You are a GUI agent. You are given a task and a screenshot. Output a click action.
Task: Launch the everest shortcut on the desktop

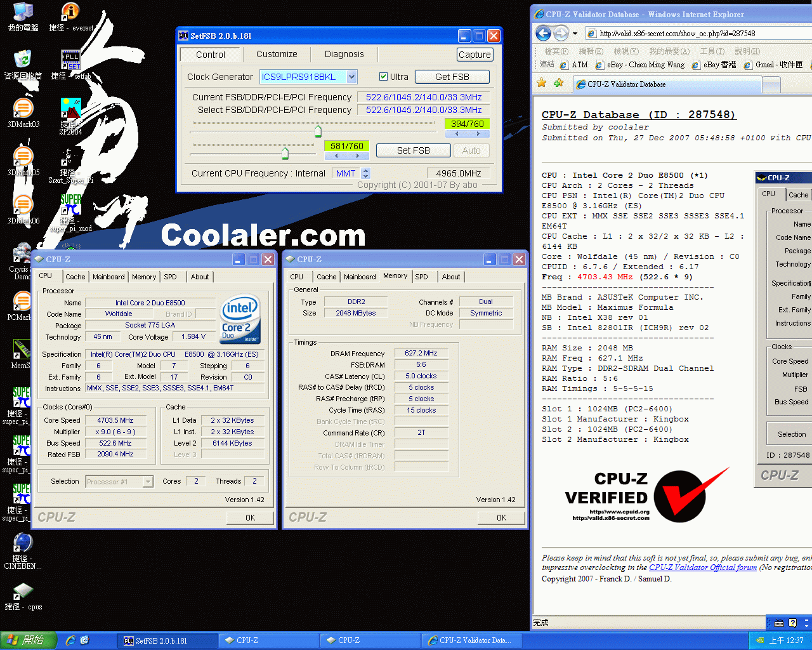[70, 17]
